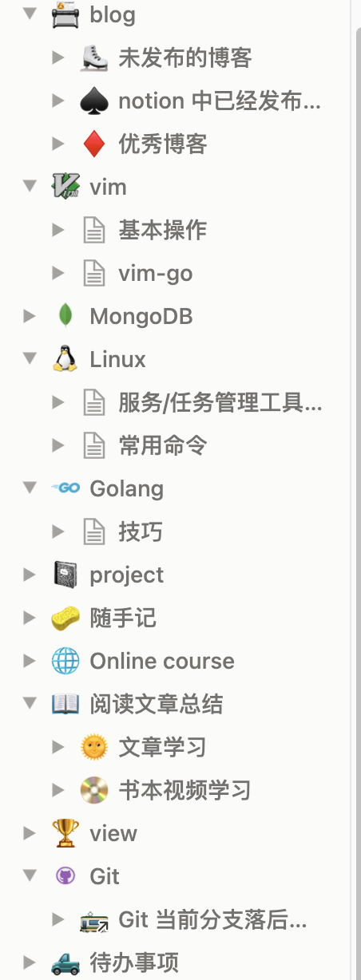Open the vim-go page

pyautogui.click(x=156, y=273)
